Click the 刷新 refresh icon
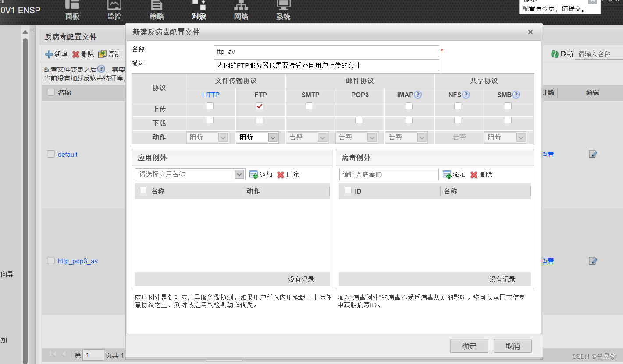The image size is (623, 364). pyautogui.click(x=555, y=54)
